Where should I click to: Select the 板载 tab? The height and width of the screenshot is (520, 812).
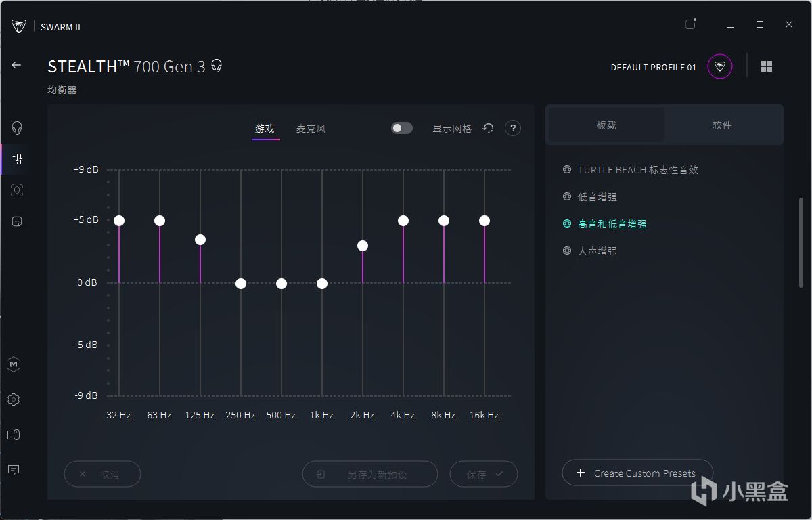606,125
